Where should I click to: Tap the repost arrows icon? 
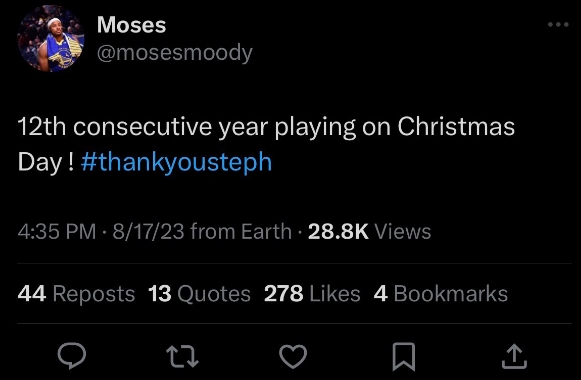click(x=182, y=356)
